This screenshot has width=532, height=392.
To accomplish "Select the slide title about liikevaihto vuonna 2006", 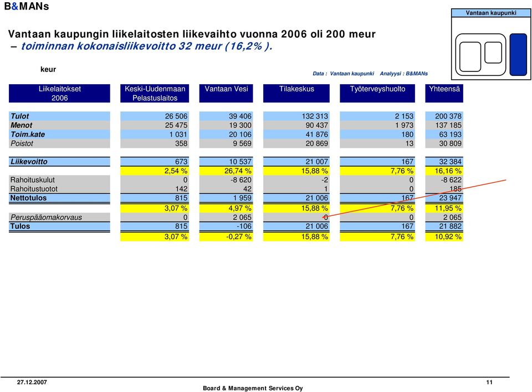I will [x=192, y=34].
